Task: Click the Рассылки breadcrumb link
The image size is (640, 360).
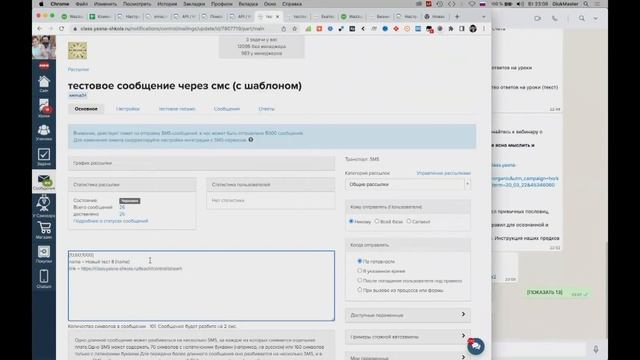Action: [x=78, y=69]
